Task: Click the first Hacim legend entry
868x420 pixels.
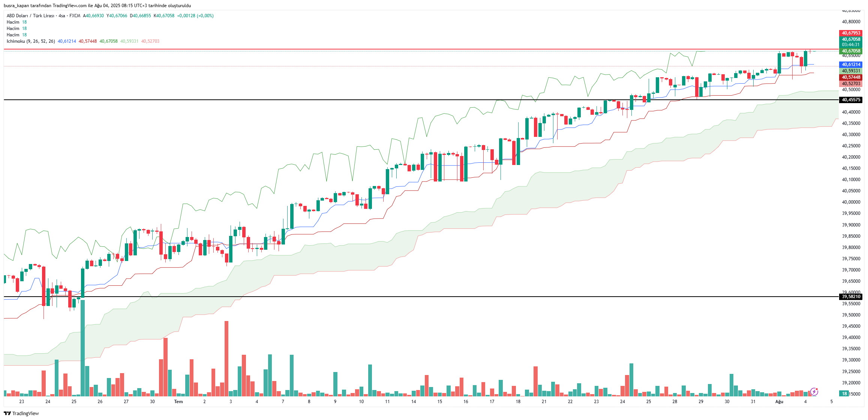Action: 13,22
